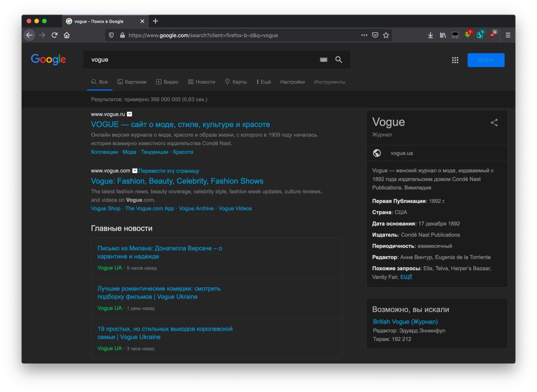Open VOGUE — сайт о моде result
Viewport: 537px width, 392px height.
click(x=180, y=125)
